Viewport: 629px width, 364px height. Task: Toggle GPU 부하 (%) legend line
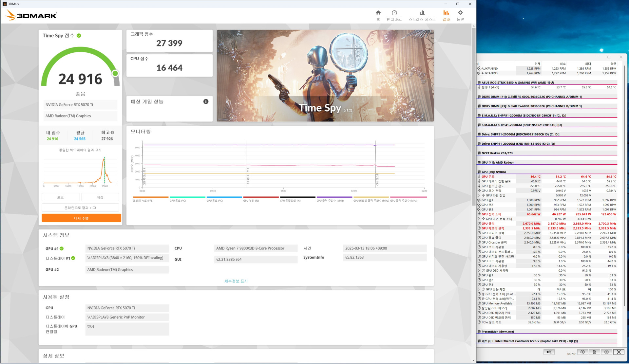tap(251, 201)
